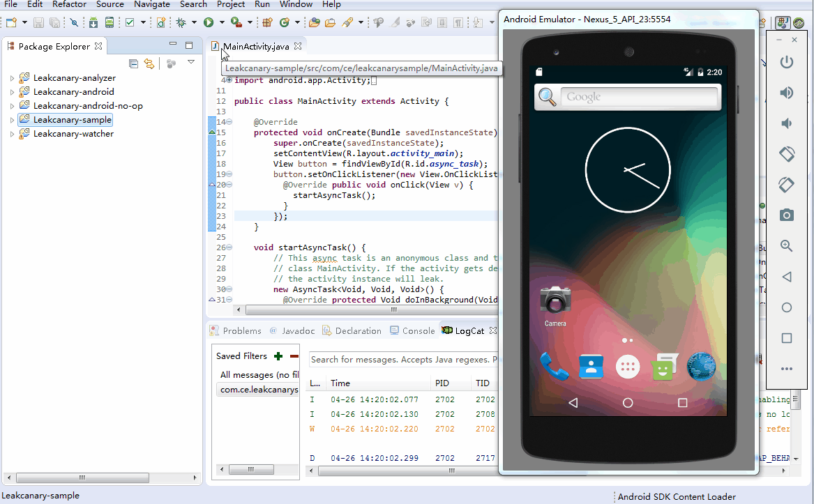Image resolution: width=814 pixels, height=504 pixels.
Task: Click the Save All toolbar icon
Action: coord(54,22)
